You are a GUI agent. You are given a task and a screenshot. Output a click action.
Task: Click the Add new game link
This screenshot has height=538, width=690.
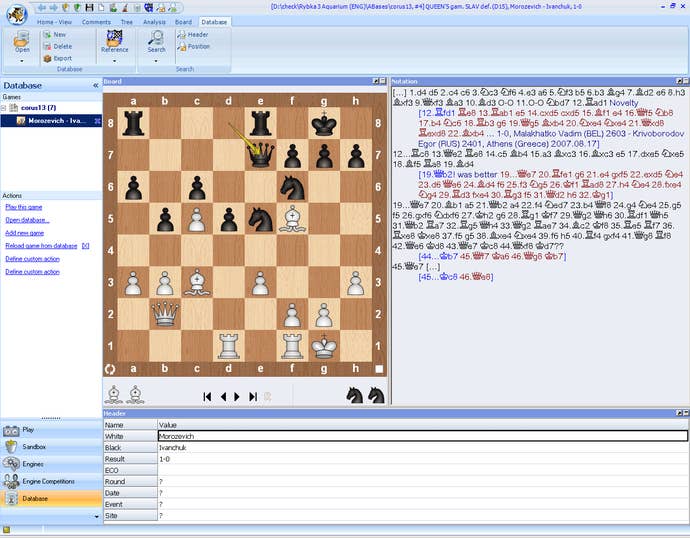[x=25, y=233]
